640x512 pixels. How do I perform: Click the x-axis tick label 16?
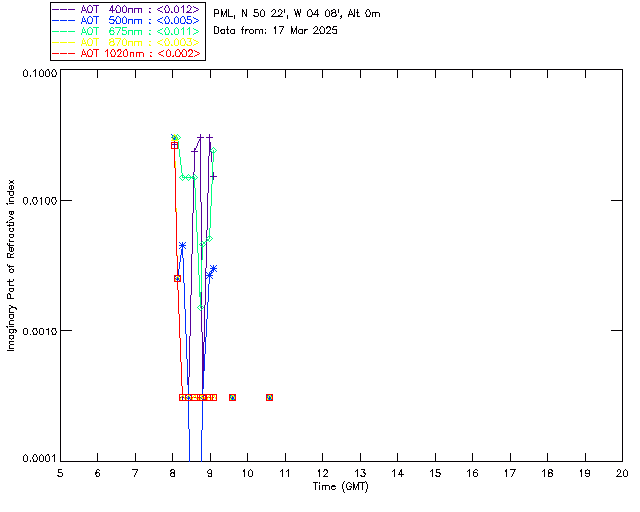473,473
